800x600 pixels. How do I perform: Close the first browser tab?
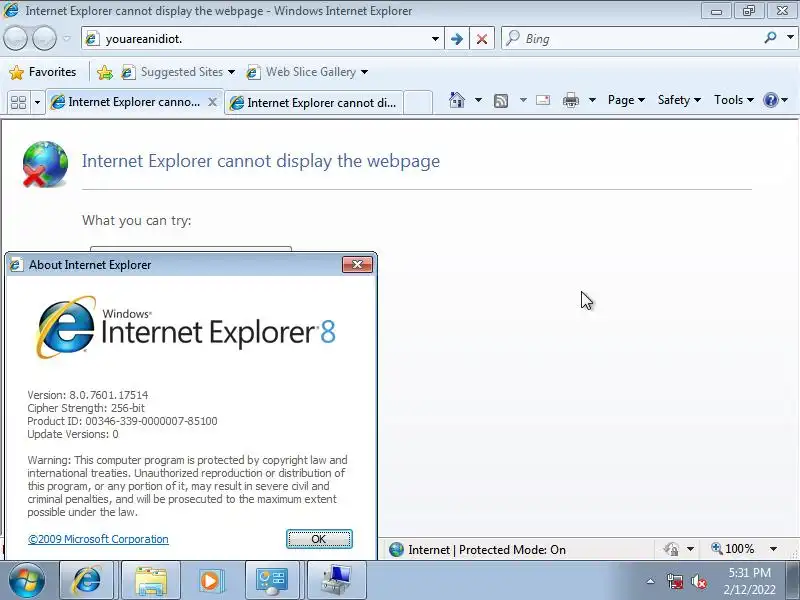click(212, 103)
